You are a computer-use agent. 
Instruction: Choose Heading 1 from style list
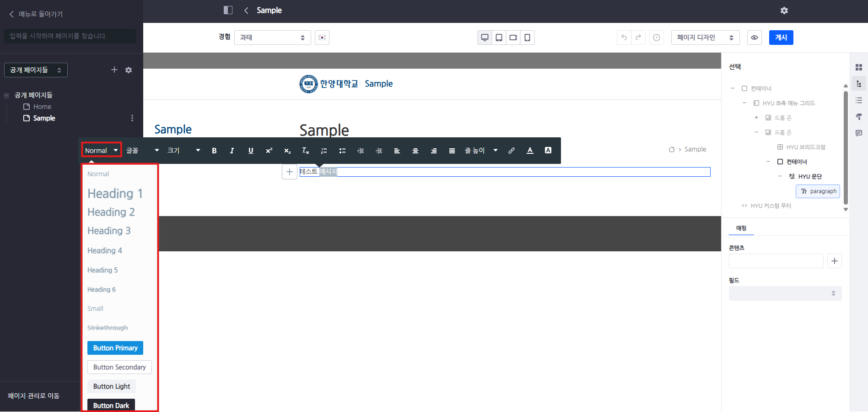click(115, 194)
